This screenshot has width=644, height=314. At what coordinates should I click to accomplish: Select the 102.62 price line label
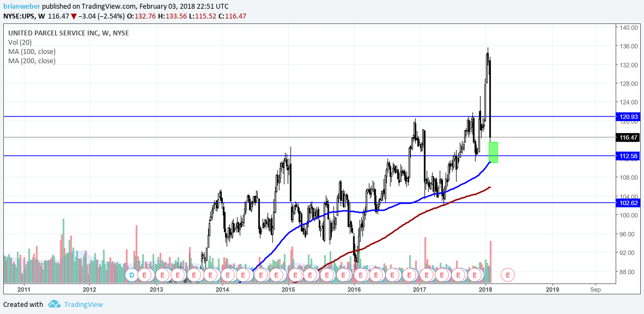pos(627,203)
